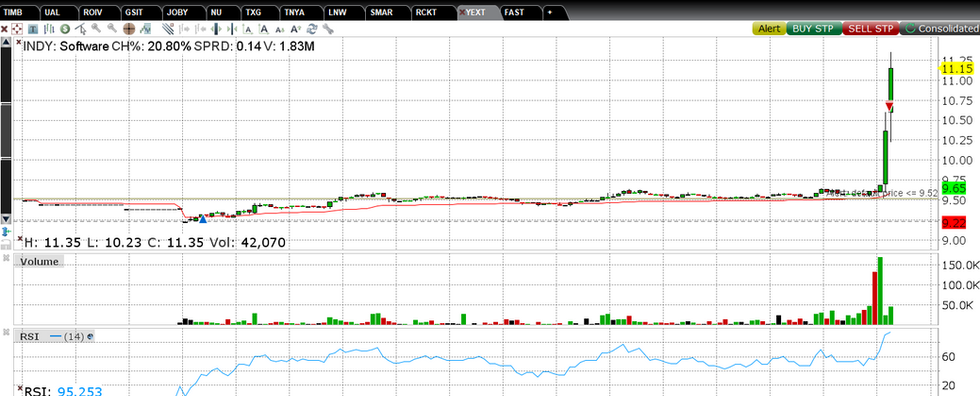Click the first magnifier zoom icon
The height and width of the screenshot is (396, 980).
(x=96, y=28)
